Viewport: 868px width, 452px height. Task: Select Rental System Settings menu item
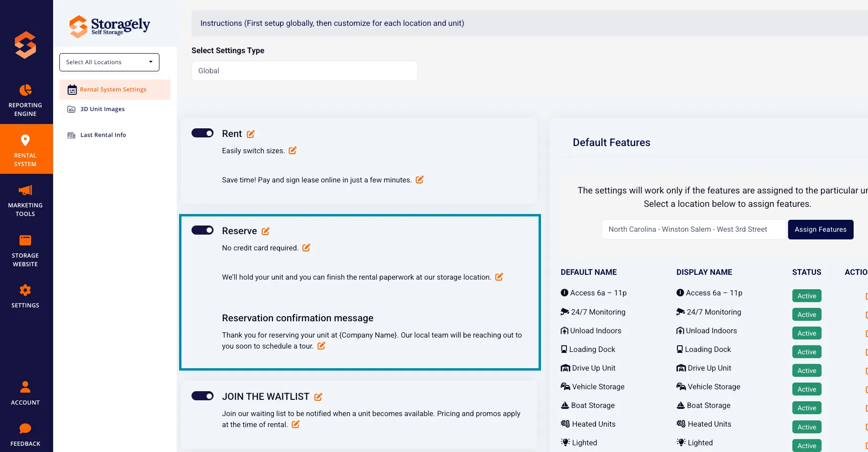click(x=115, y=90)
